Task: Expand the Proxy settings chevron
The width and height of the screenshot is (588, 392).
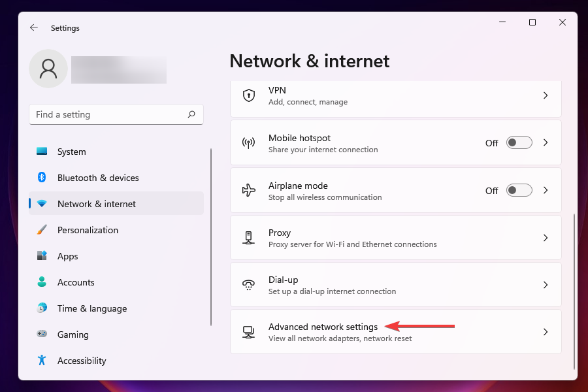Action: point(546,238)
